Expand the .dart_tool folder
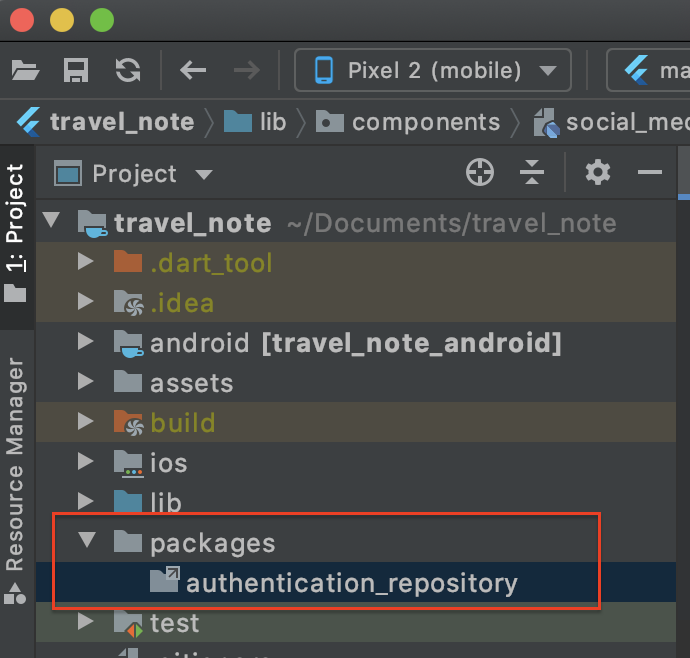Screen dimensions: 690x658 click(85, 261)
